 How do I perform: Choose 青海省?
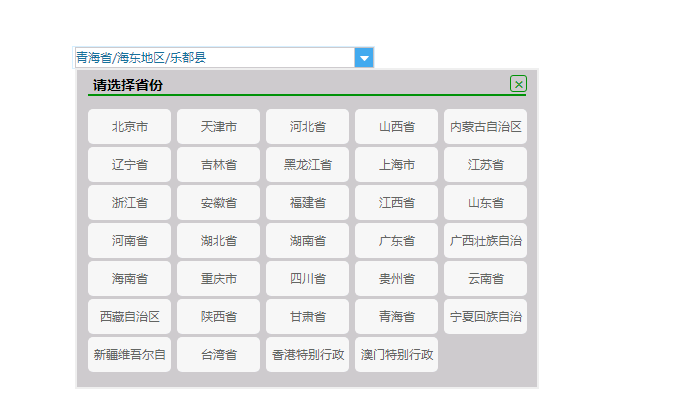pyautogui.click(x=396, y=317)
